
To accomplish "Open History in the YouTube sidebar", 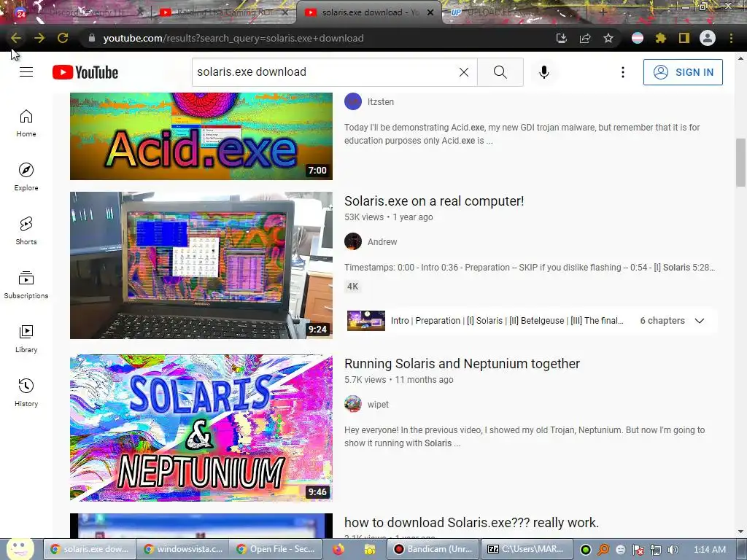I will [26, 392].
